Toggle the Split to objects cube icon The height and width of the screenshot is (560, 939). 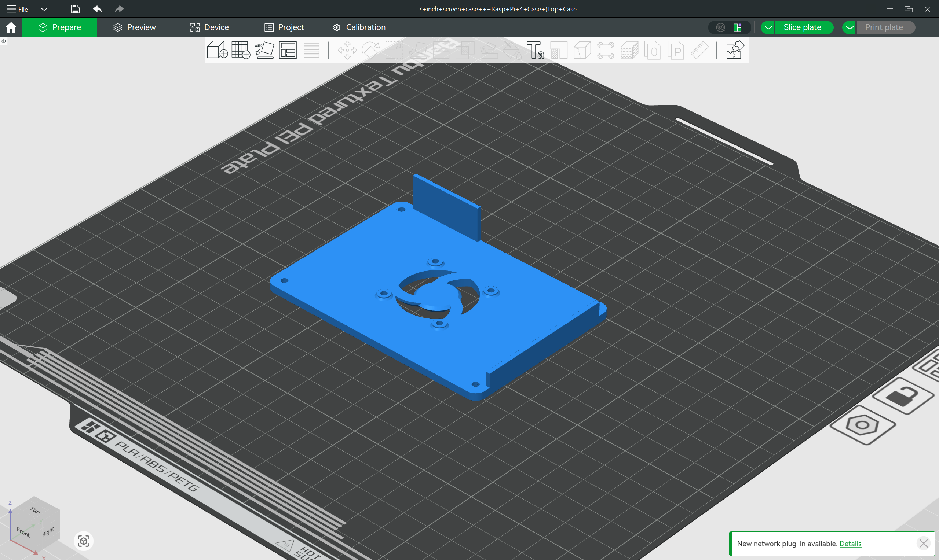[x=582, y=50]
